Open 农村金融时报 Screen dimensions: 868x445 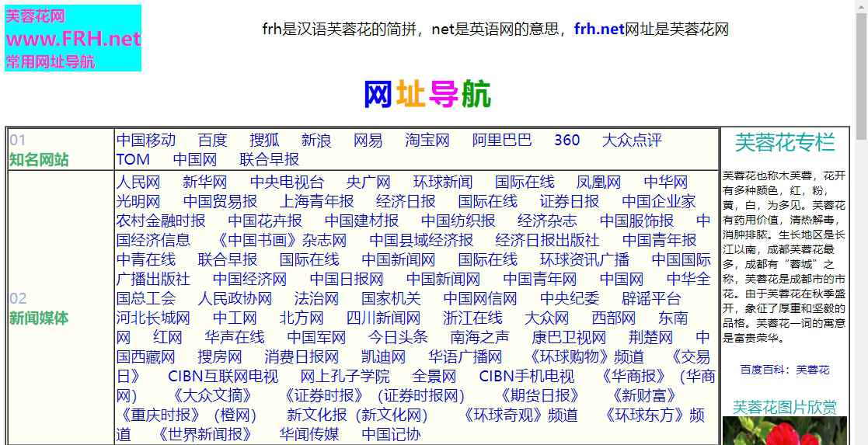pyautogui.click(x=161, y=221)
